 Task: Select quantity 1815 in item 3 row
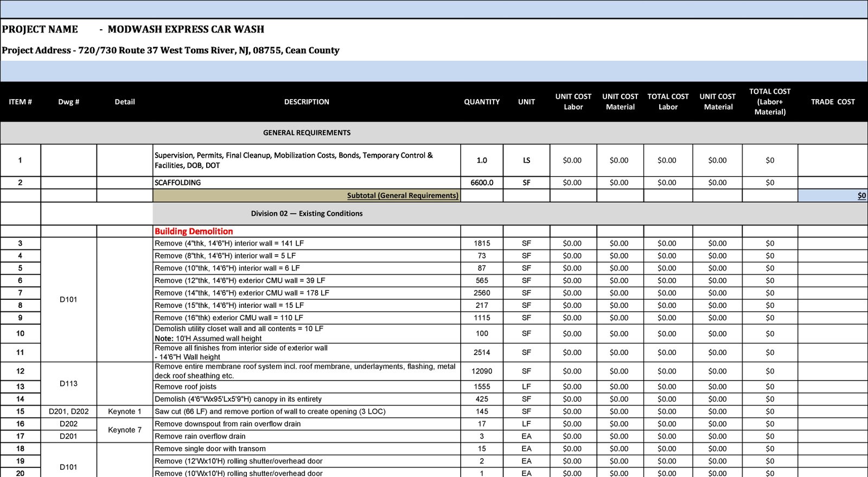click(x=482, y=243)
